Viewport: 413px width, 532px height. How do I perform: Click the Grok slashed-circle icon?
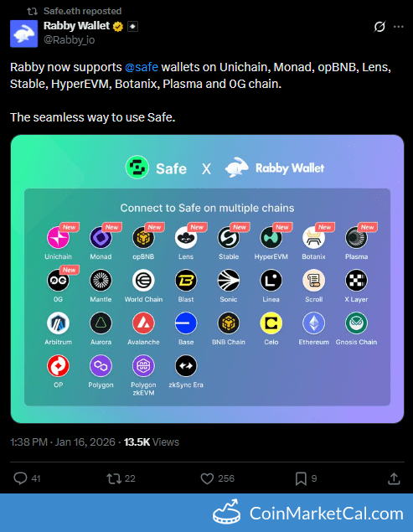tap(379, 27)
